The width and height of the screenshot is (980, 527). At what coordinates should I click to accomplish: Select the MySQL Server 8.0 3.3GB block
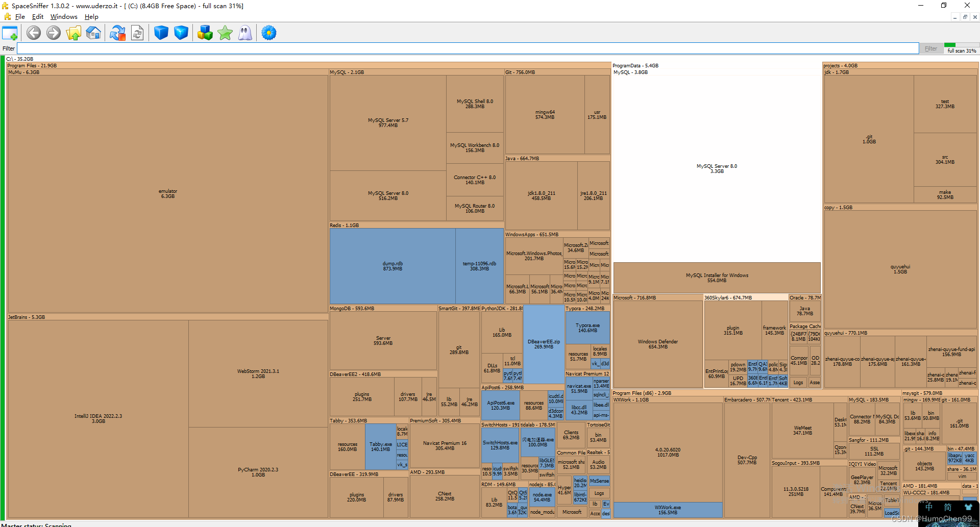click(x=717, y=169)
